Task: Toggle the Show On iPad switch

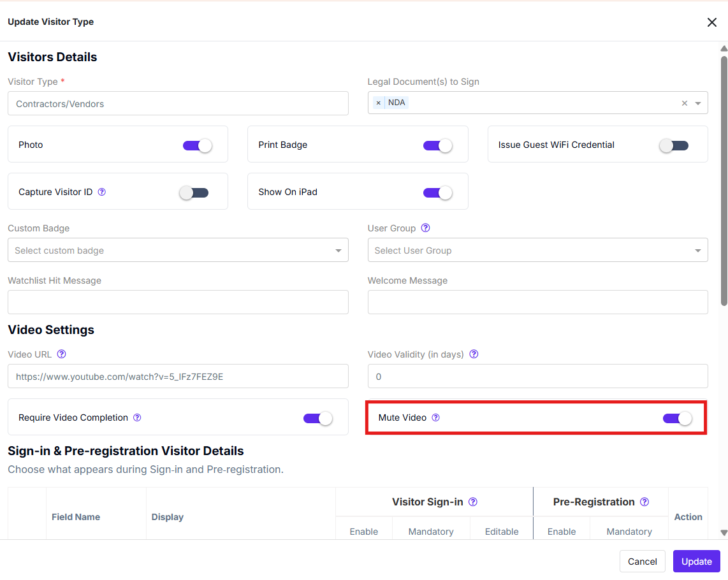Action: (x=437, y=192)
